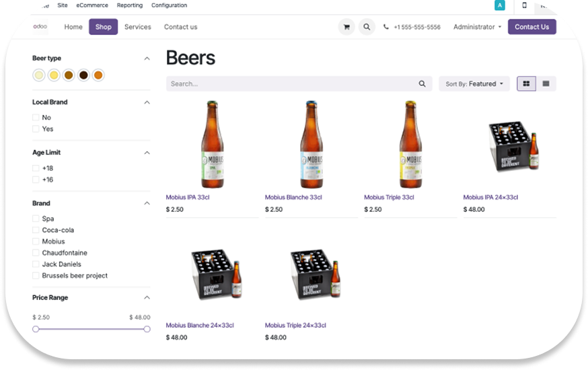Click the user avatar icon in top bar
Screen dimensions: 588x370
point(499,5)
